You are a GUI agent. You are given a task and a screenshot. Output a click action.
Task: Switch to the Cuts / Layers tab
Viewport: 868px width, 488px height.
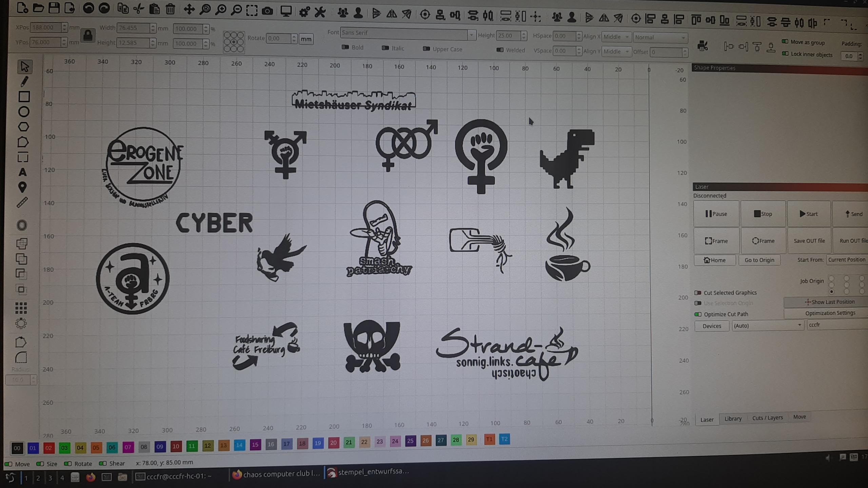[x=767, y=418]
